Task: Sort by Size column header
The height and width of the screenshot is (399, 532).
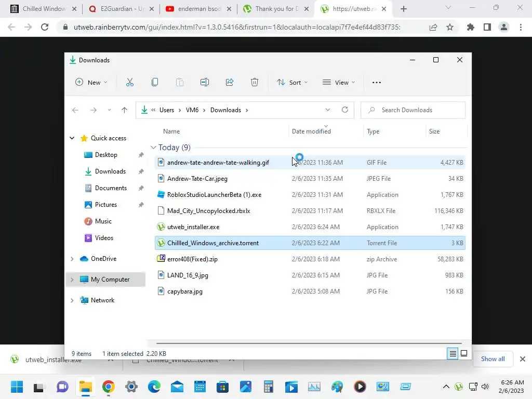Action: pos(434,131)
